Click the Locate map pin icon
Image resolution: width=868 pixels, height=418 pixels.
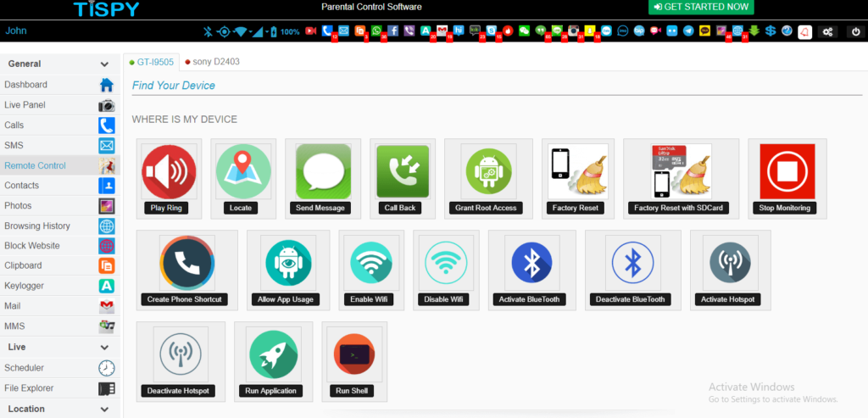coord(243,171)
